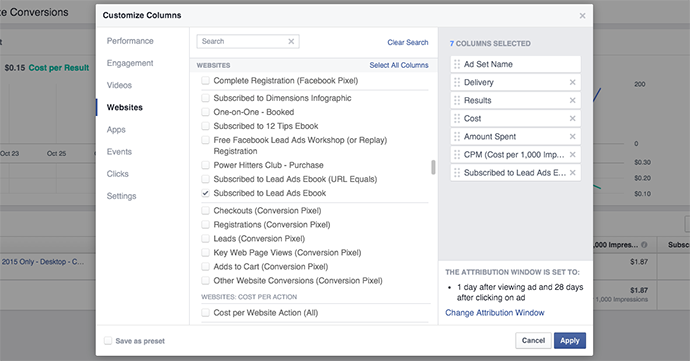Switch to the Engagement category

click(x=130, y=63)
